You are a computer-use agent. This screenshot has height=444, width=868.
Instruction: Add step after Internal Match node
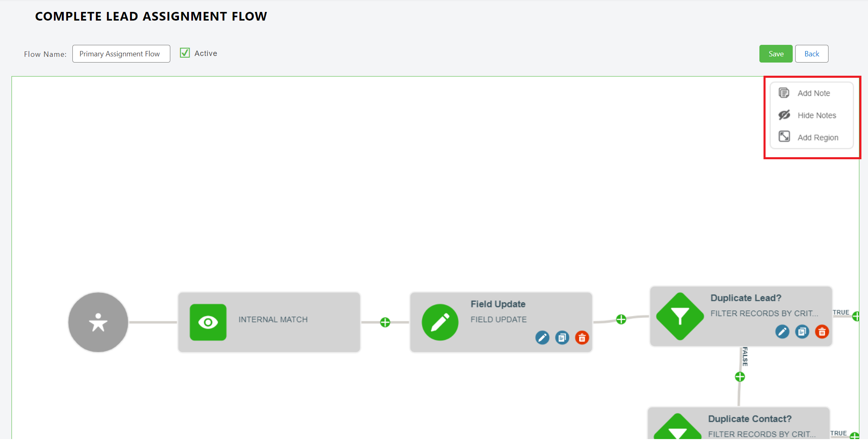[x=385, y=322]
